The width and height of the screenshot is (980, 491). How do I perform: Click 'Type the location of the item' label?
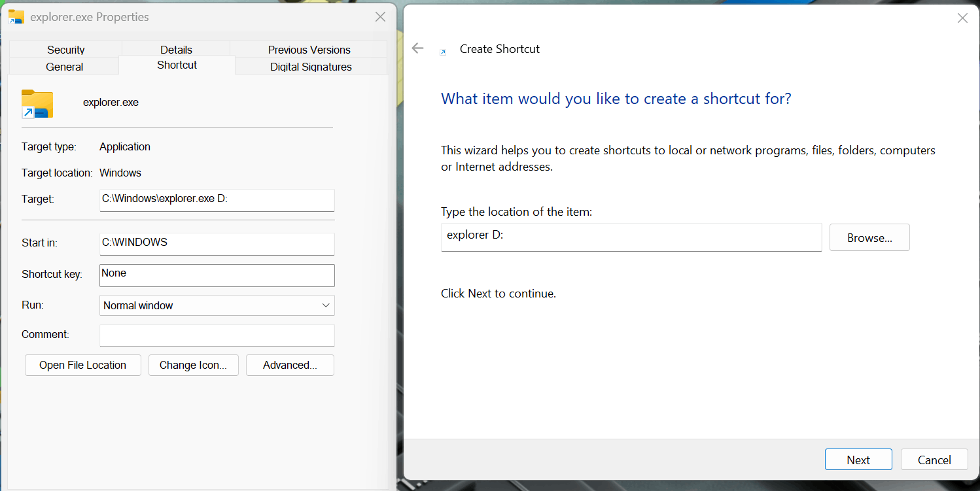click(516, 212)
